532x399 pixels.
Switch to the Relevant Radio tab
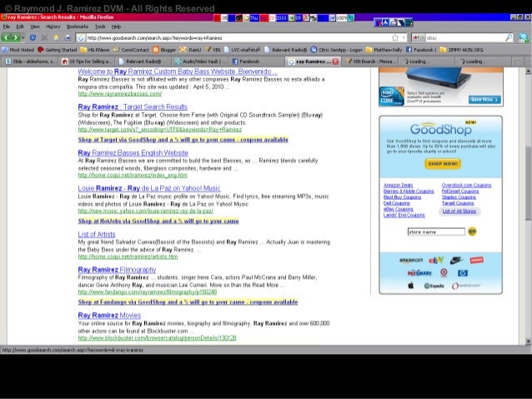coord(143,62)
